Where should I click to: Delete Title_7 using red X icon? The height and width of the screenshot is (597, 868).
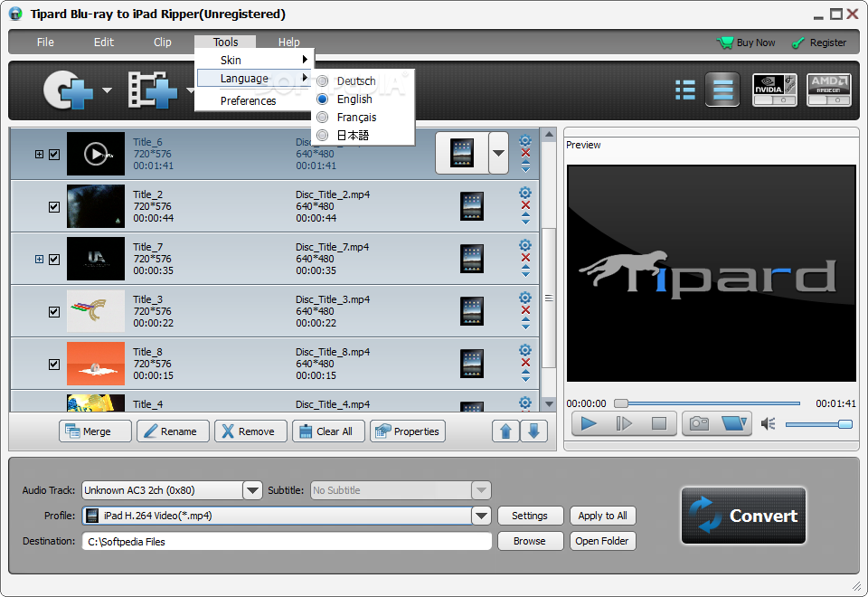pyautogui.click(x=525, y=258)
